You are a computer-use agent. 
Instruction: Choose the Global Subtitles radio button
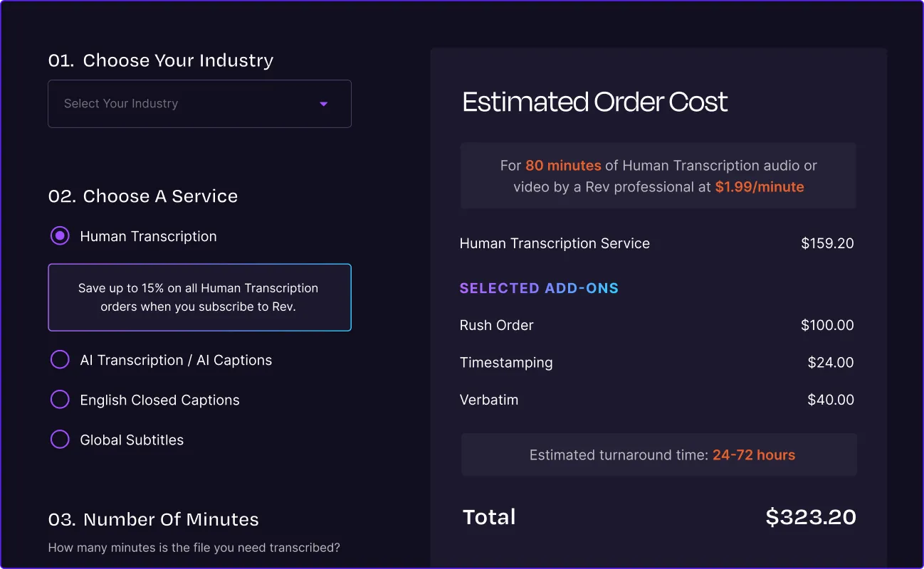(x=60, y=440)
